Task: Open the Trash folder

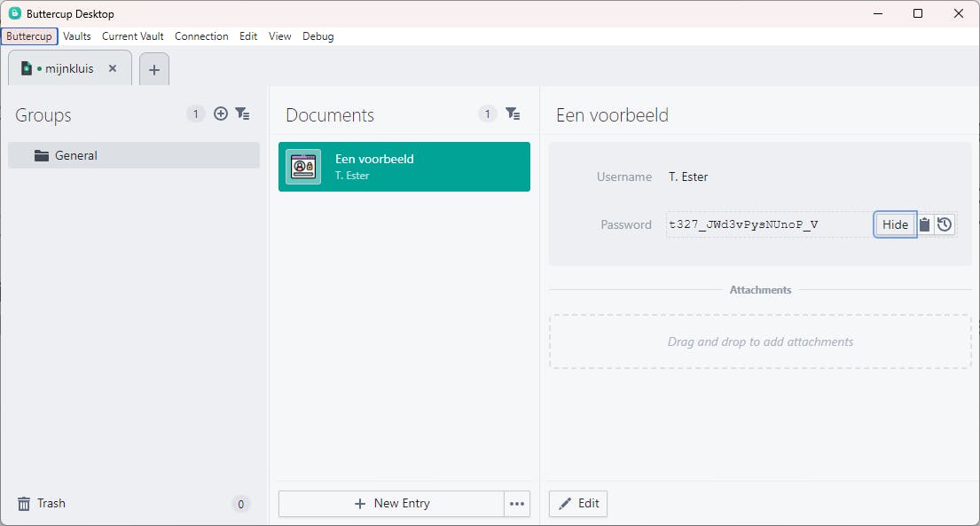Action: (51, 503)
